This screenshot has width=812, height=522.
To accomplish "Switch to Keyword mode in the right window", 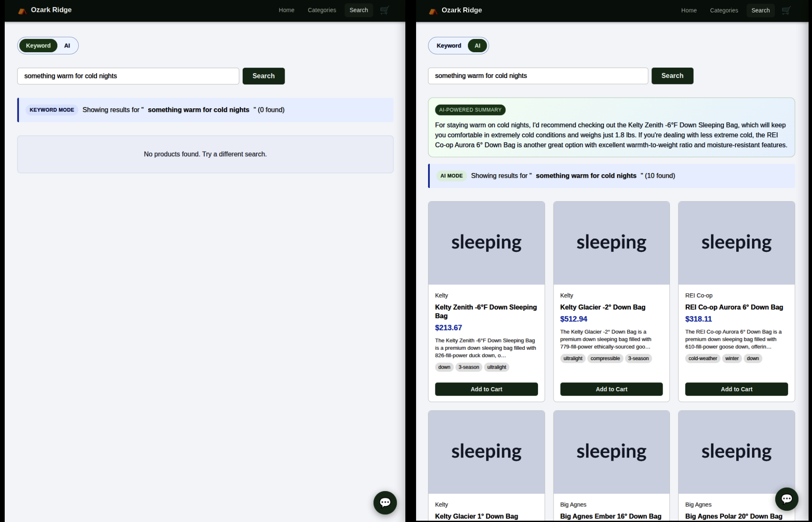I will coord(449,45).
